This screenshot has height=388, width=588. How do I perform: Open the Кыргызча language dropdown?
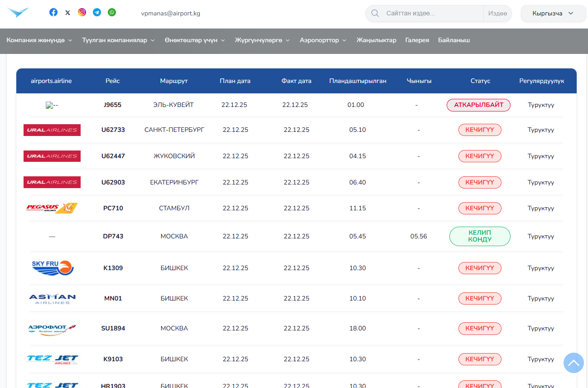click(553, 14)
